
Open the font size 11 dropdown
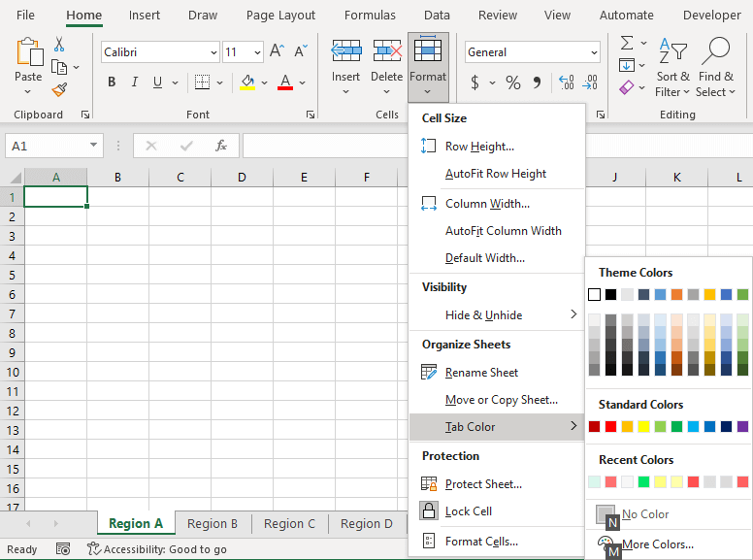pos(257,52)
